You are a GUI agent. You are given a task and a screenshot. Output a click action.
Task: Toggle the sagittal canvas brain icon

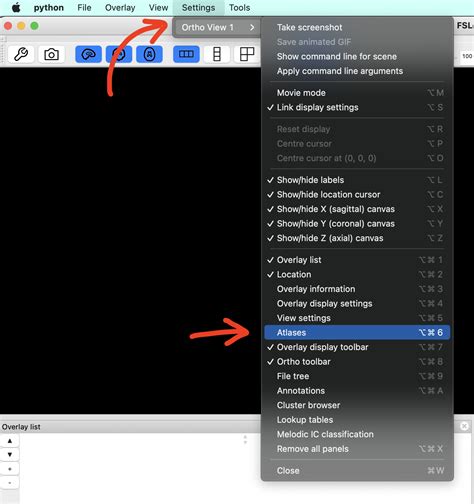[88, 54]
